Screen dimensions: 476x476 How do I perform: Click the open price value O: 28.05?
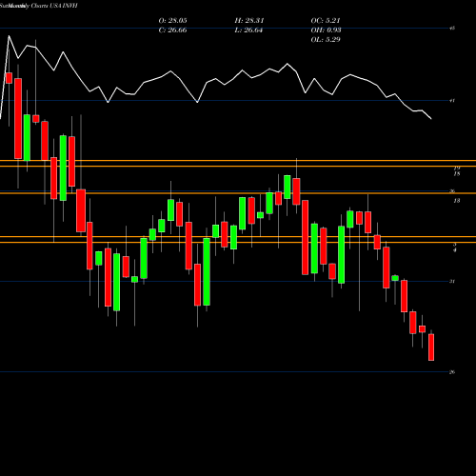[172, 21]
